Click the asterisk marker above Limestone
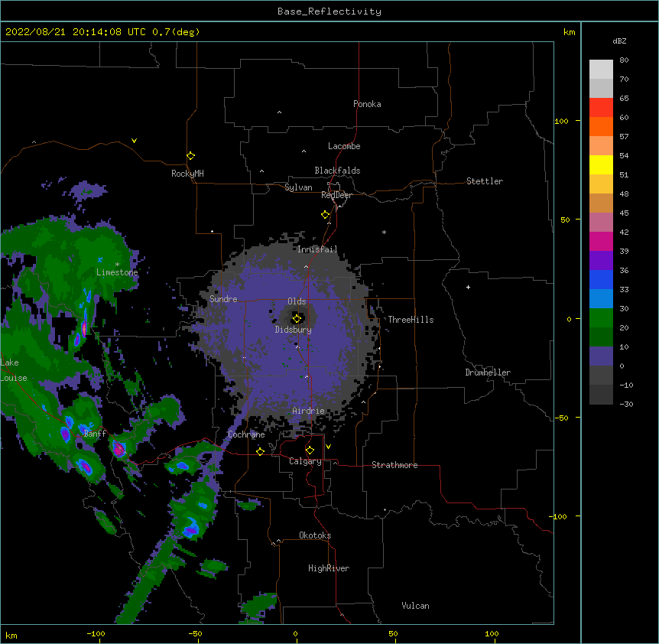This screenshot has height=644, width=659. coord(117,265)
